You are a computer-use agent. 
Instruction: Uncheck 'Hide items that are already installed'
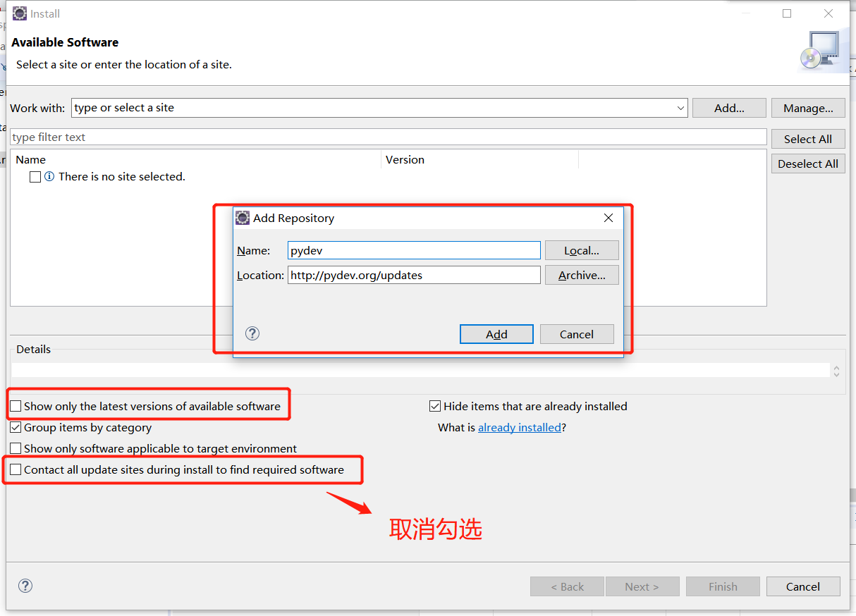(x=435, y=406)
